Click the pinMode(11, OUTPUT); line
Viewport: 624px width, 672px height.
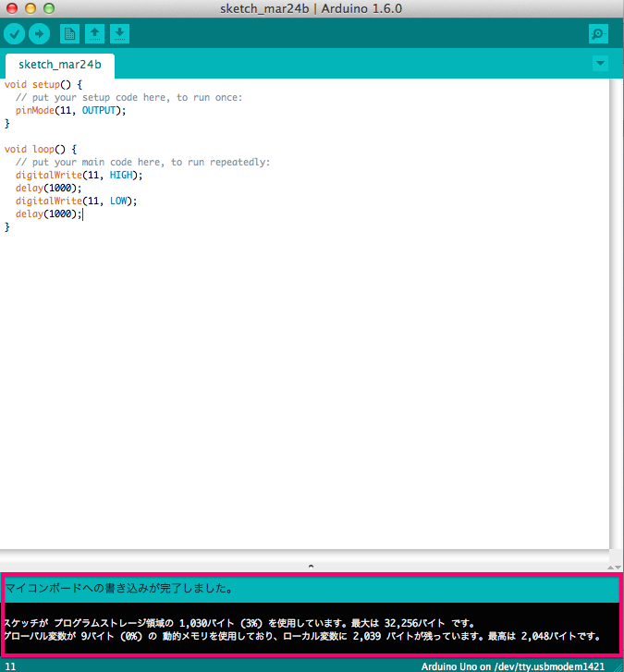[x=70, y=111]
